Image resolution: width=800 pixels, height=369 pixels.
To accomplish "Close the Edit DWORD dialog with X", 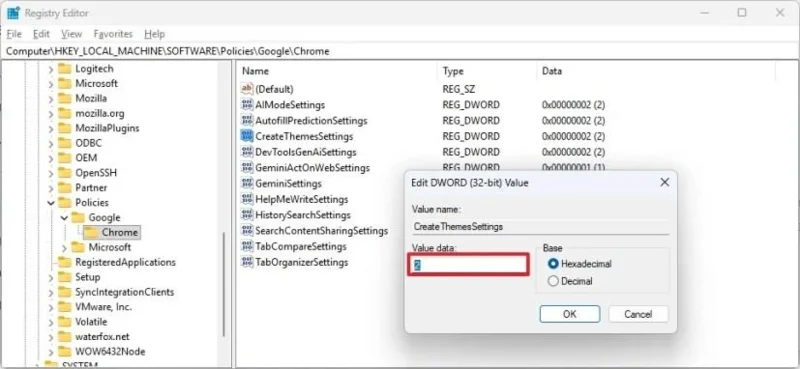I will 664,182.
